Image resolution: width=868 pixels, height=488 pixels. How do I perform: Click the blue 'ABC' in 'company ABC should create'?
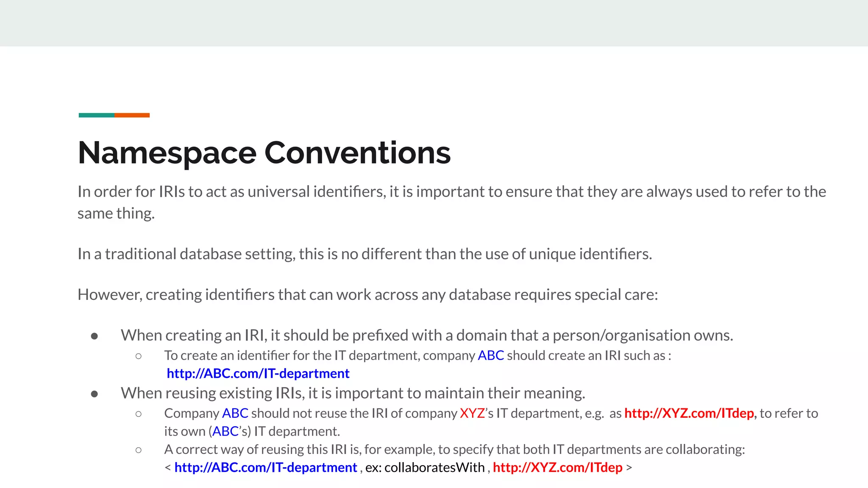(x=491, y=355)
